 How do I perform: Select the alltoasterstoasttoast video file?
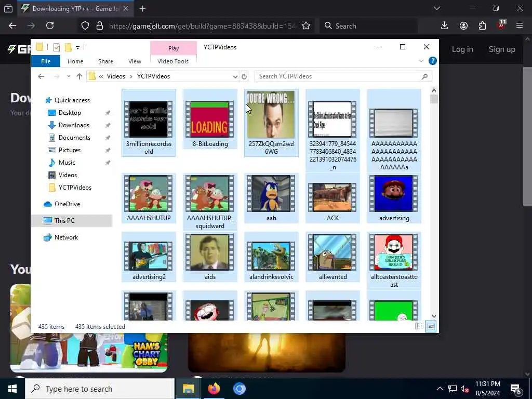tap(394, 261)
